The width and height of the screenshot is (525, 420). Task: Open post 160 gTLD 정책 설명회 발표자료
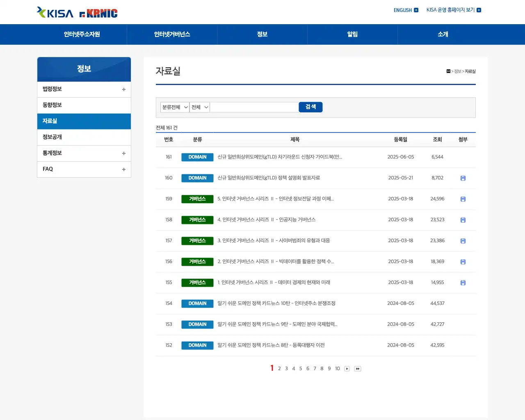269,178
